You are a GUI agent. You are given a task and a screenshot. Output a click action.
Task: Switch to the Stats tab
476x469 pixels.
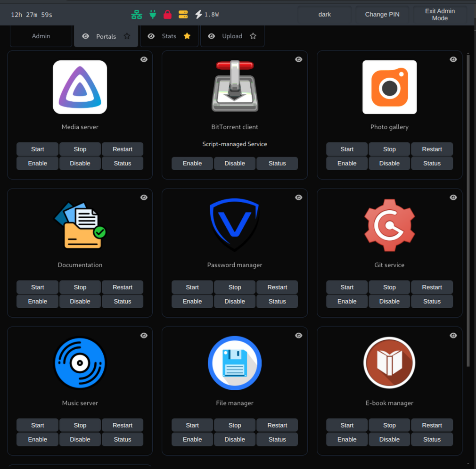pos(169,36)
